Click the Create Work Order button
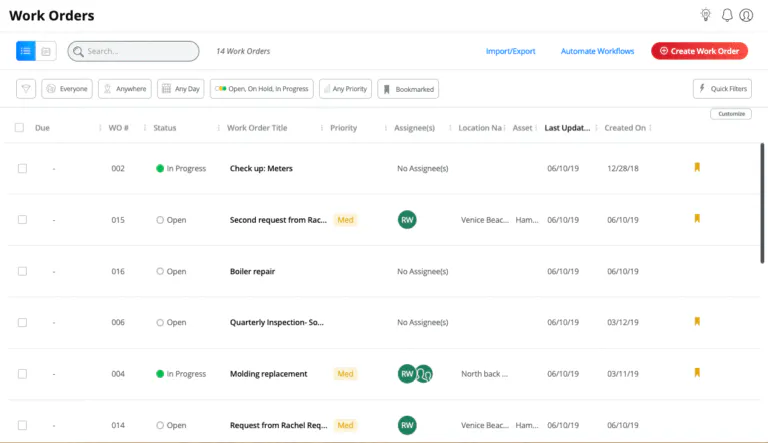The height and width of the screenshot is (443, 768). pyautogui.click(x=699, y=51)
